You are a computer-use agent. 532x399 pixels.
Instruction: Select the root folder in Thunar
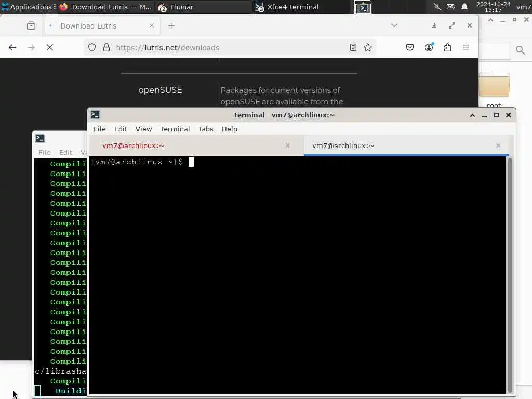(x=495, y=90)
